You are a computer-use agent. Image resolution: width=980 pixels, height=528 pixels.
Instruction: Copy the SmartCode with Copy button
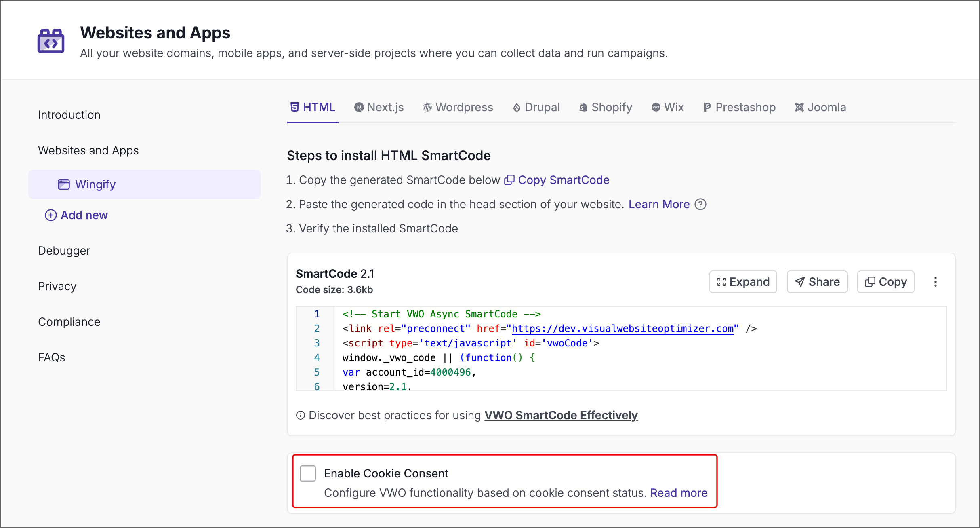pyautogui.click(x=886, y=282)
